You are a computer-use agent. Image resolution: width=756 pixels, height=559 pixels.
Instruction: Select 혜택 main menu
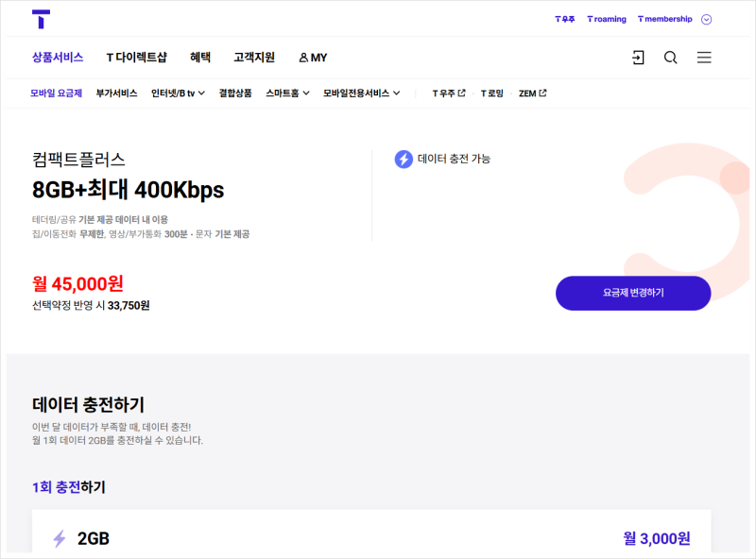click(x=200, y=58)
